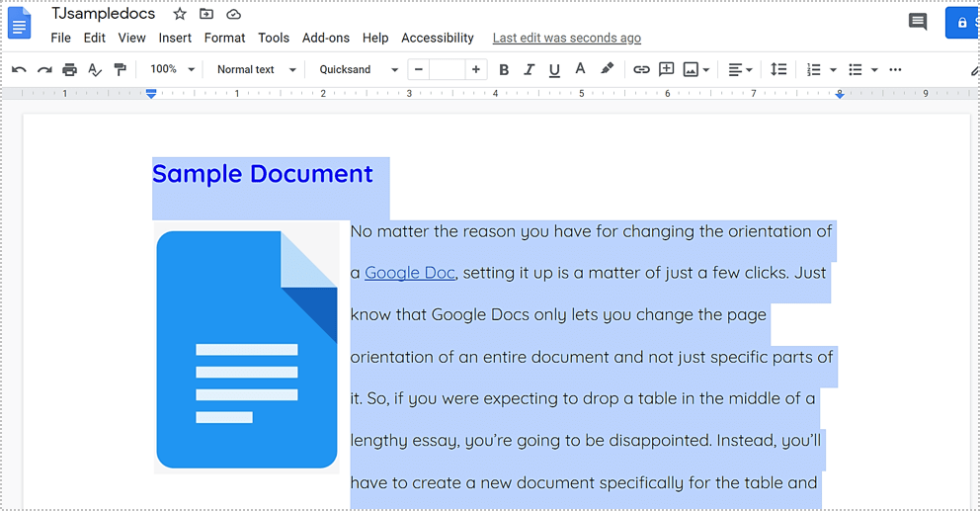Screen dimensions: 980x511
Task: Print the document using printer icon
Action: [x=69, y=69]
